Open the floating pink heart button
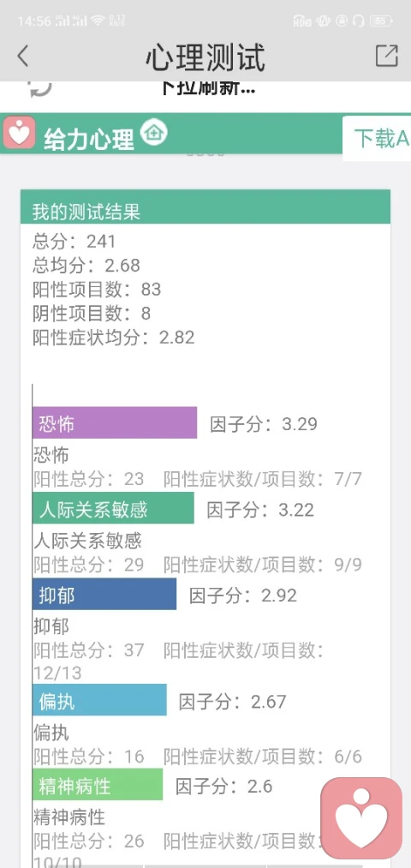The height and width of the screenshot is (868, 411). click(361, 819)
